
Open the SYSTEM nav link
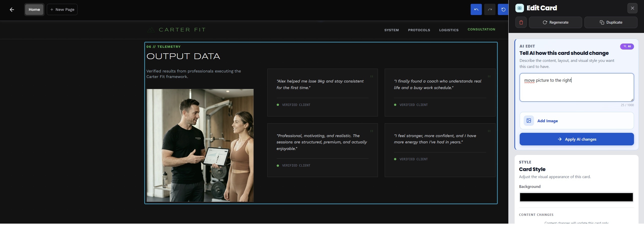(391, 30)
